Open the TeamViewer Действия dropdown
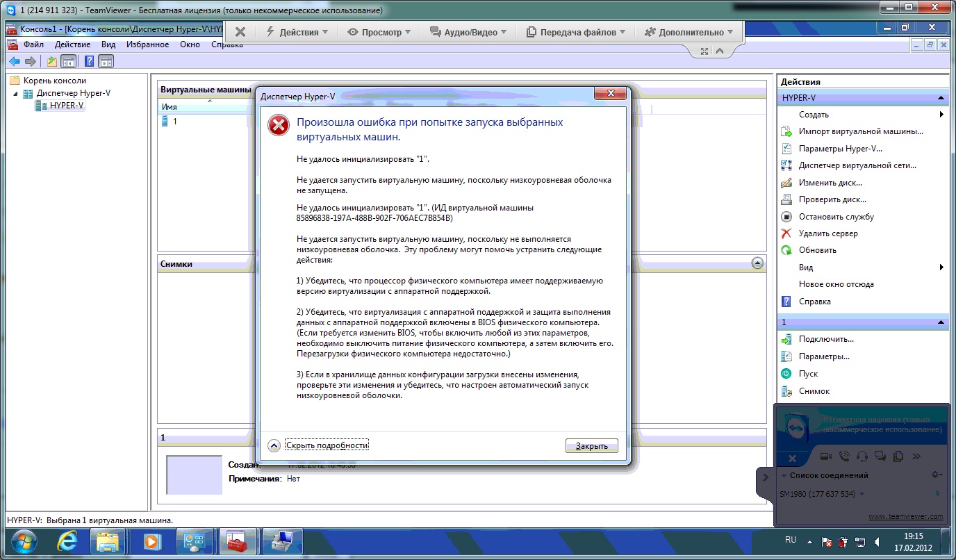 pos(297,32)
